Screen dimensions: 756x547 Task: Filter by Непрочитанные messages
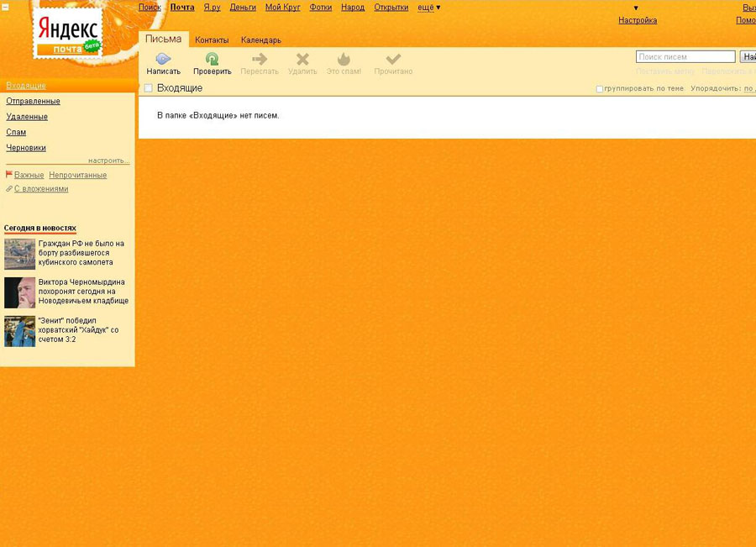[77, 175]
